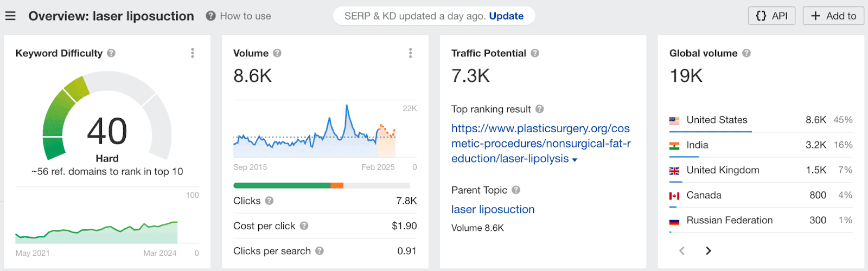
Task: Click help icon next to Cost per click
Action: pyautogui.click(x=304, y=225)
